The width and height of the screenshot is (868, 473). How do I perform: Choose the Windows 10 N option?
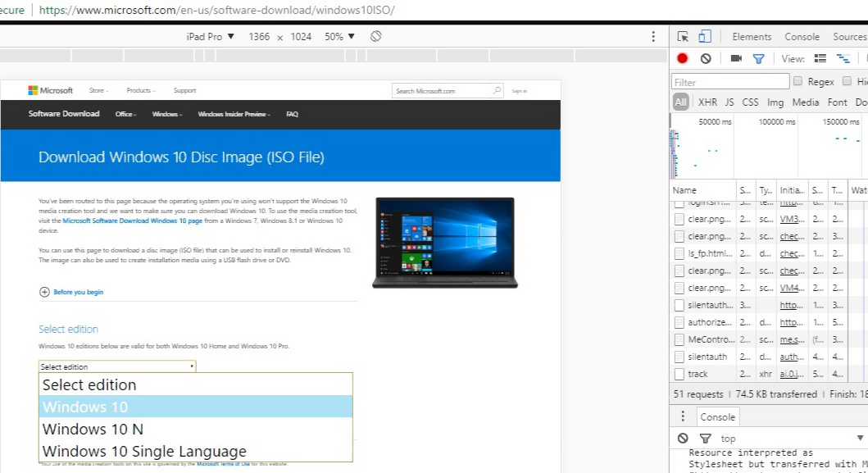pyautogui.click(x=195, y=429)
